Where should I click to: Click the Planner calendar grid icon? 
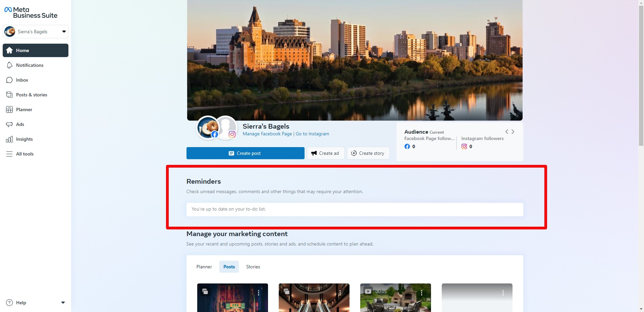(9, 109)
